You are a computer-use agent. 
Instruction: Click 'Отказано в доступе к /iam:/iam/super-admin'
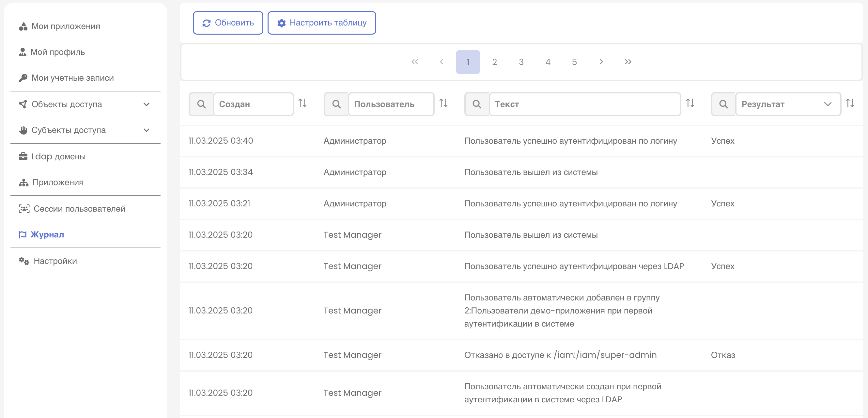coord(560,355)
